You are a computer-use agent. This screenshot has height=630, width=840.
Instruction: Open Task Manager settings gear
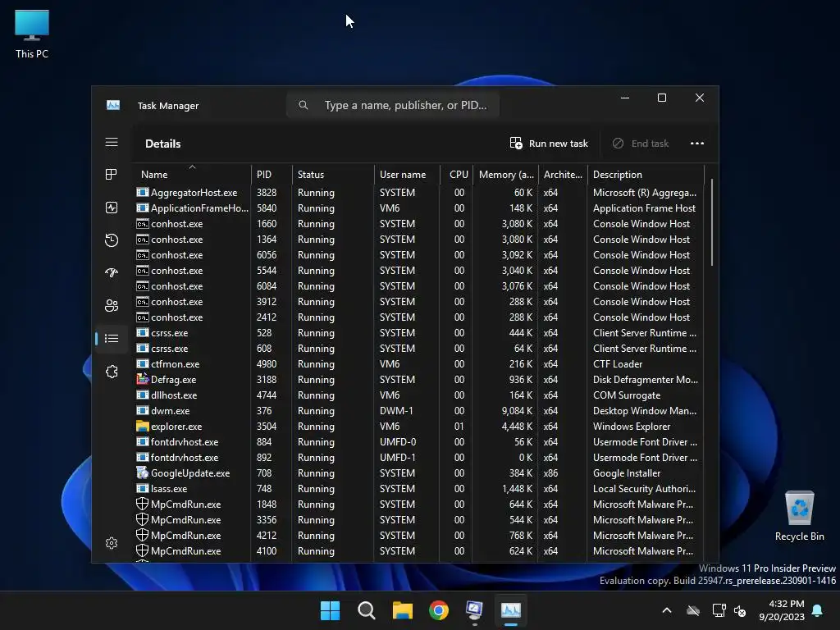click(112, 543)
